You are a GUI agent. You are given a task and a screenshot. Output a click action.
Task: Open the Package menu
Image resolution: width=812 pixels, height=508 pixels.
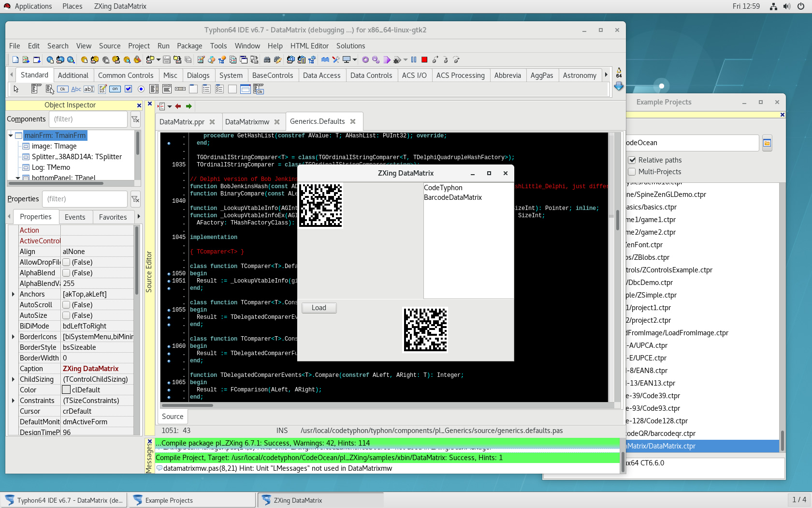point(189,46)
